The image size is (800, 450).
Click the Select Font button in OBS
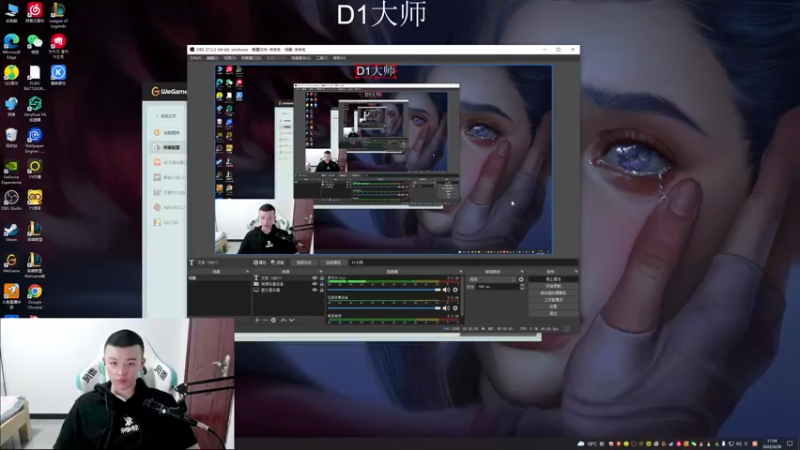[x=304, y=262]
